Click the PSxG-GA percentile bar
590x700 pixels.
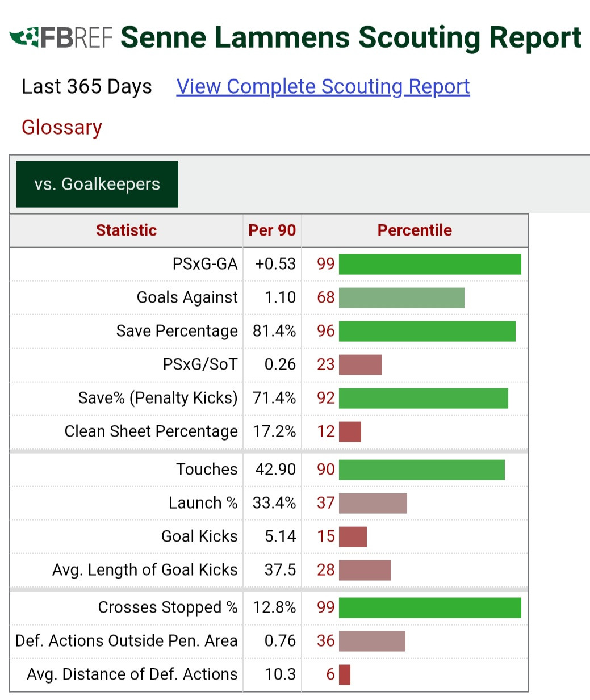(x=430, y=265)
